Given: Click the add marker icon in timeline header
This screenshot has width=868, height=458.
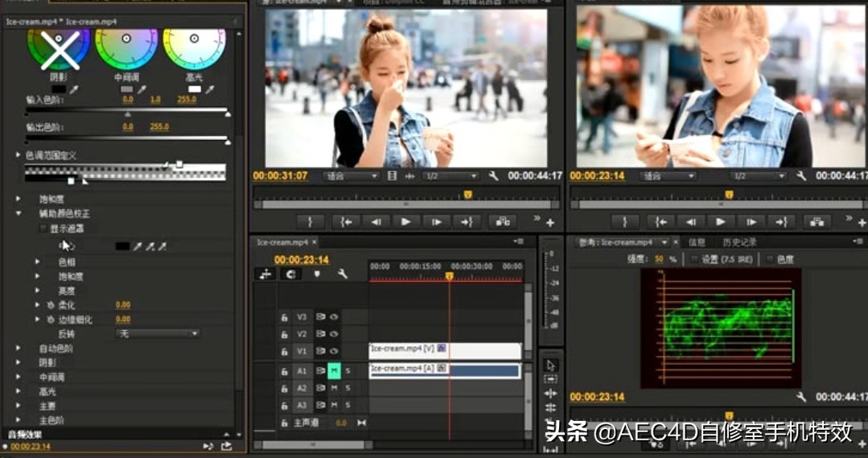Looking at the screenshot, I should point(317,274).
